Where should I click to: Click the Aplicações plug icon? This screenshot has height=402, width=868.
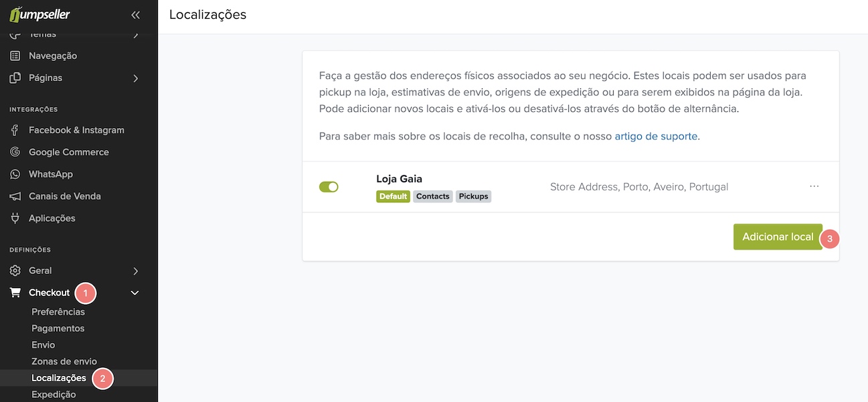pyautogui.click(x=15, y=218)
